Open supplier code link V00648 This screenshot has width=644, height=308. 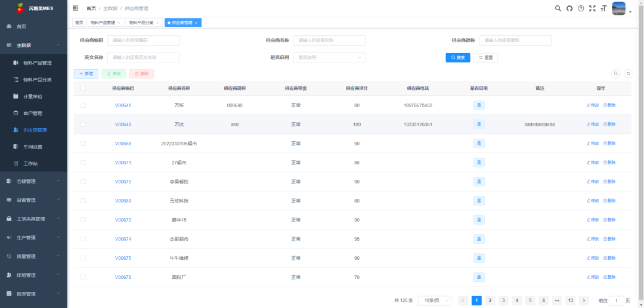click(x=123, y=125)
